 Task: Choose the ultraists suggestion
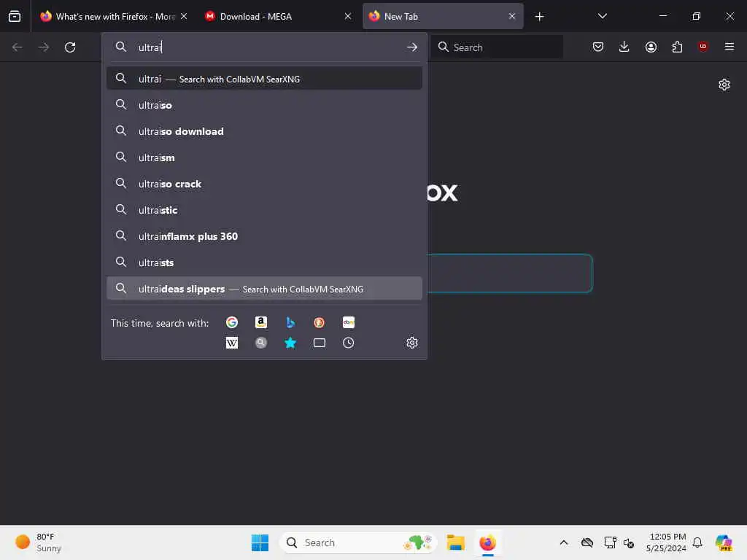point(264,262)
